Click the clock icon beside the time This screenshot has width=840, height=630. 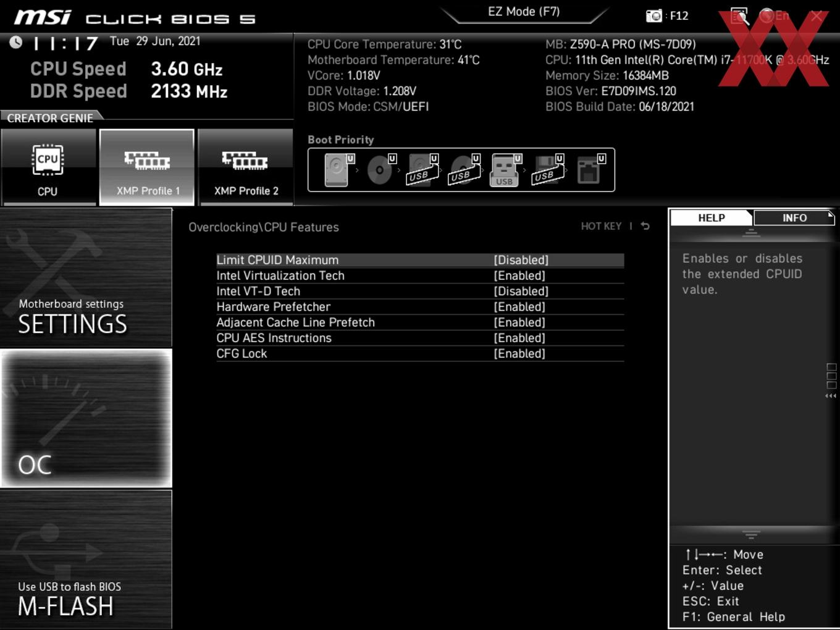[x=15, y=42]
